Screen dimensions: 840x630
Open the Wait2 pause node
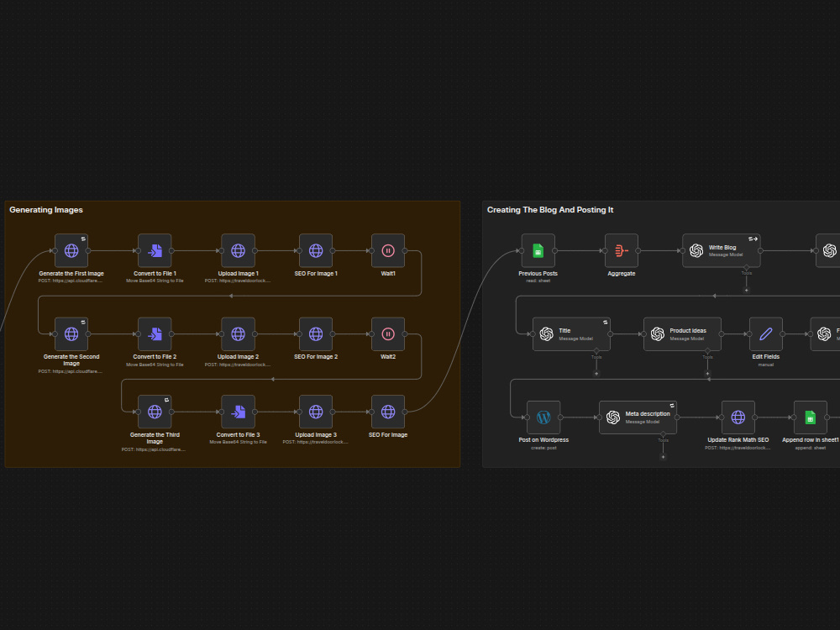388,333
